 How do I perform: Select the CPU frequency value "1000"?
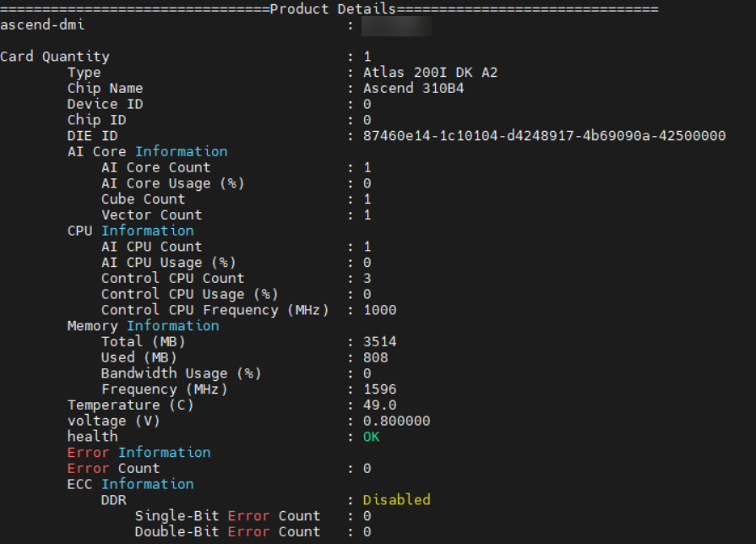click(380, 310)
